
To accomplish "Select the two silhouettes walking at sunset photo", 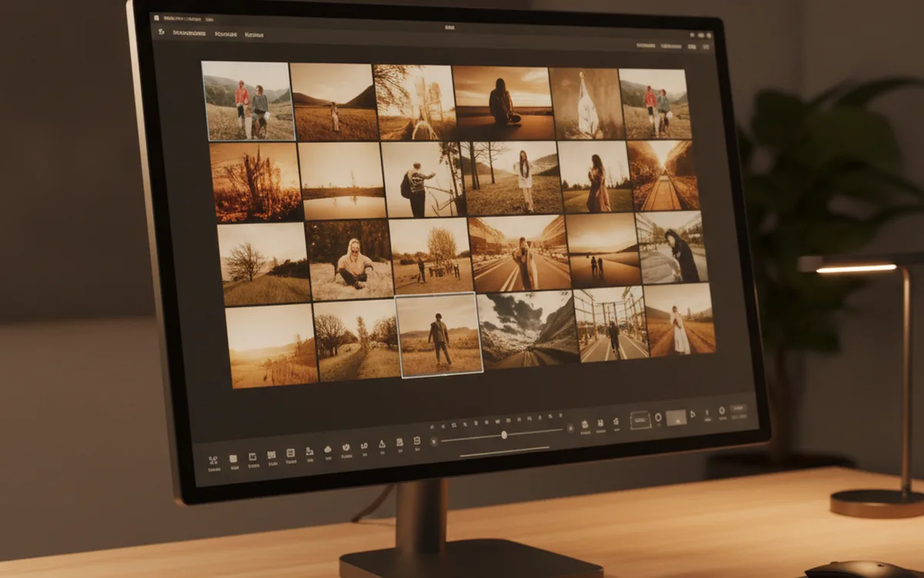I will [604, 250].
